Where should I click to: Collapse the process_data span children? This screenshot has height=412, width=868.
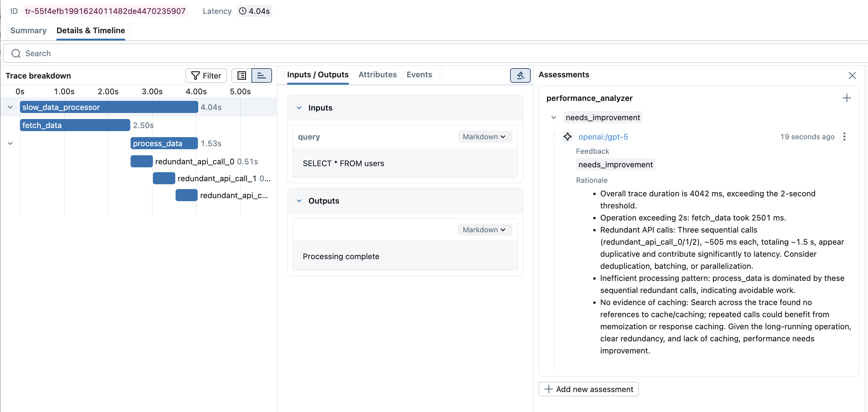10,143
